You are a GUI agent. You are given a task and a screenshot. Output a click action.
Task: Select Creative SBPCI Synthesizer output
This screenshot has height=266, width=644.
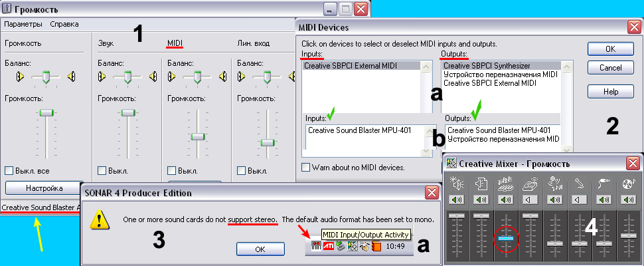coord(501,65)
